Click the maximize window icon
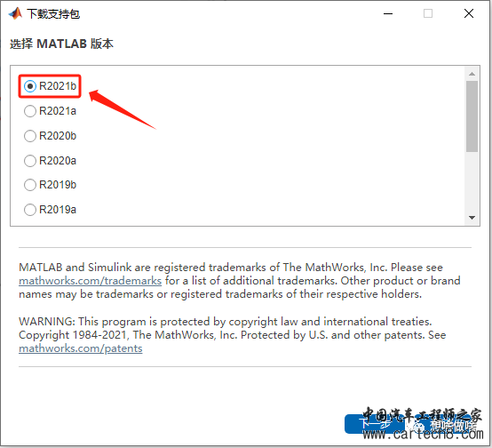The width and height of the screenshot is (492, 448). click(x=428, y=13)
